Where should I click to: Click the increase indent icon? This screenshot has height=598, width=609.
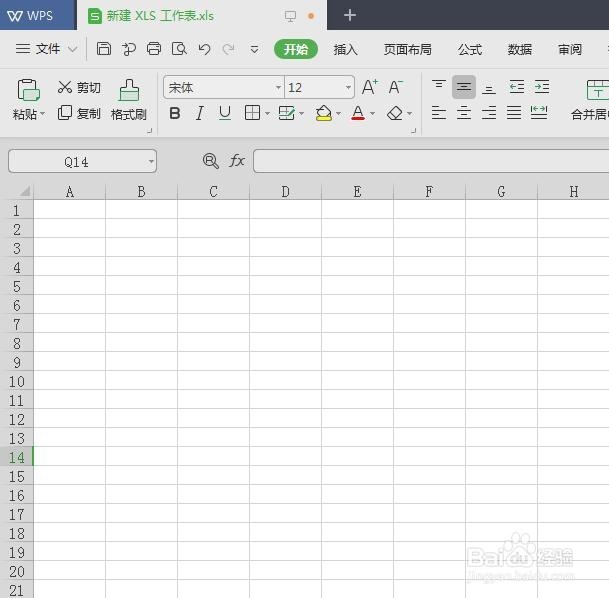[542, 87]
